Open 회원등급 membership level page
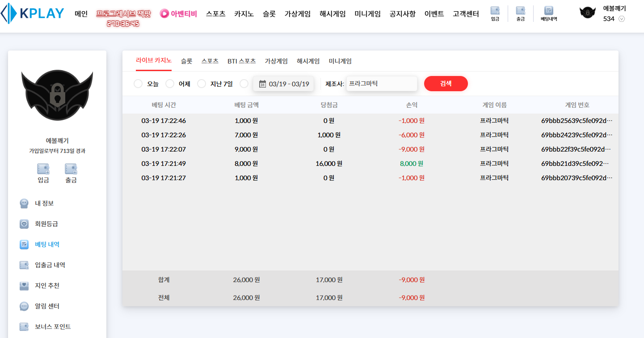This screenshot has width=644, height=338. pos(46,224)
